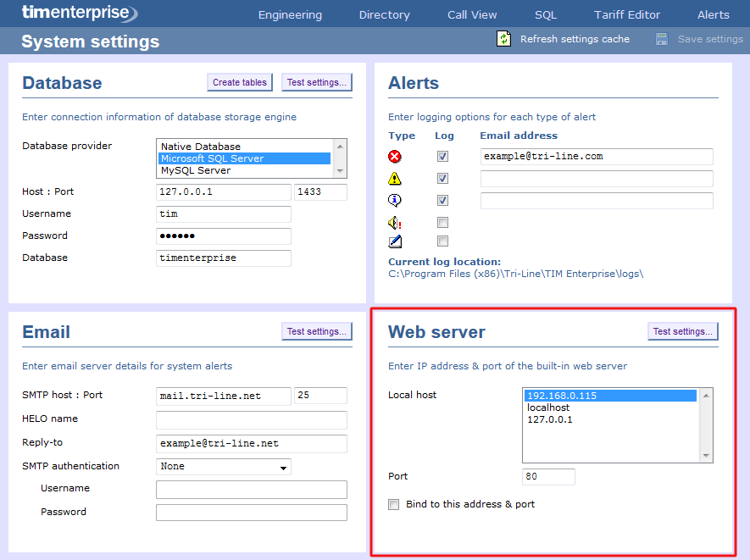Click information alert email address field
The width and height of the screenshot is (750, 560).
(597, 201)
